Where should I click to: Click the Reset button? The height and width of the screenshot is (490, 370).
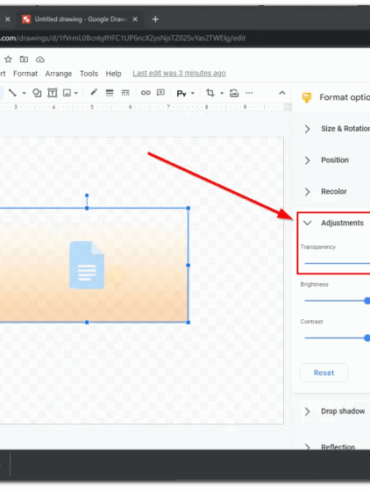(x=324, y=373)
